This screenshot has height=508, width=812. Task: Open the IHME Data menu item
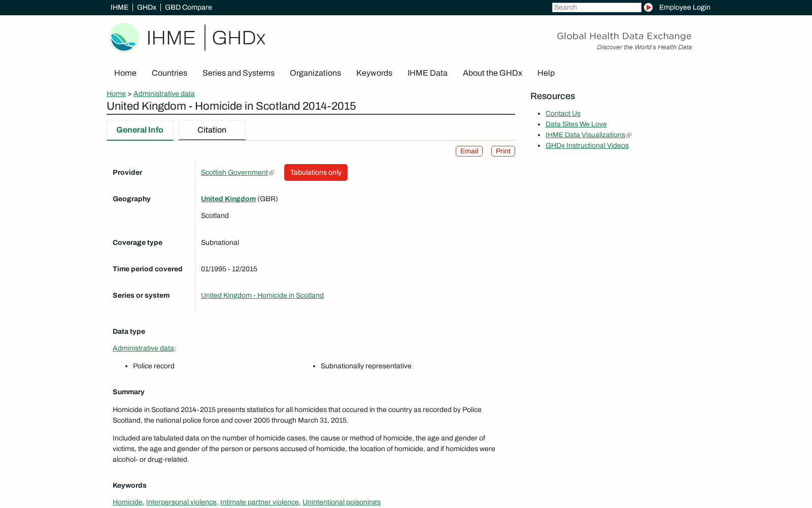(427, 73)
